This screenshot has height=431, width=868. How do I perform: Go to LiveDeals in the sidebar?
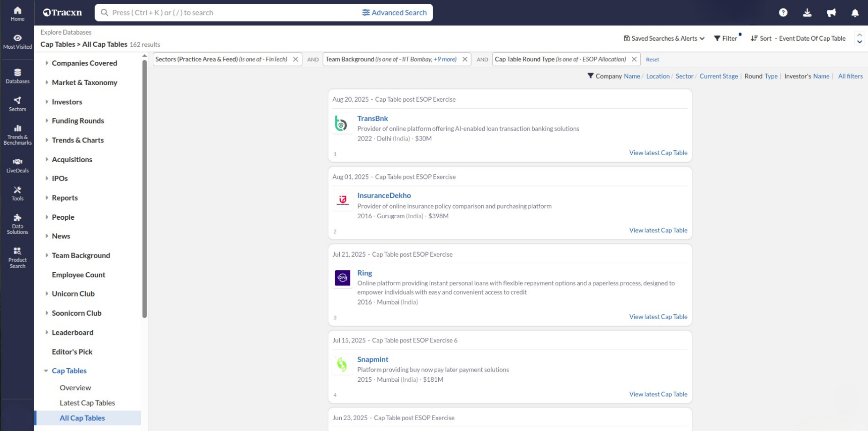click(x=17, y=165)
